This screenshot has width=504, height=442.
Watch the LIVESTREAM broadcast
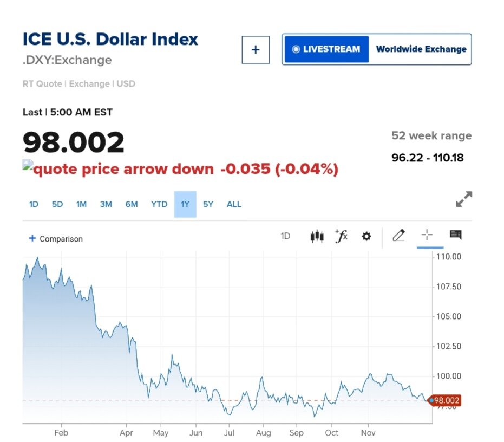(x=326, y=49)
